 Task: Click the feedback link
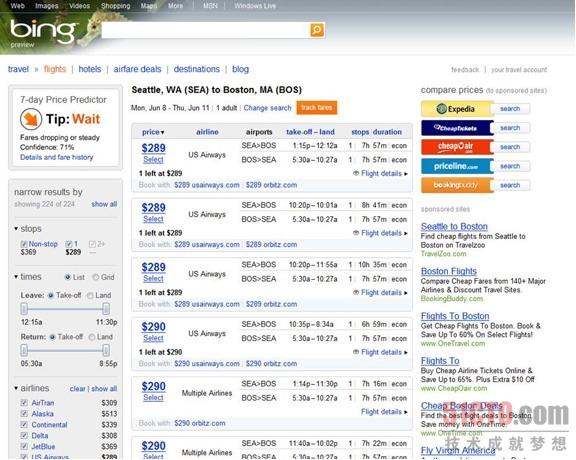point(465,69)
